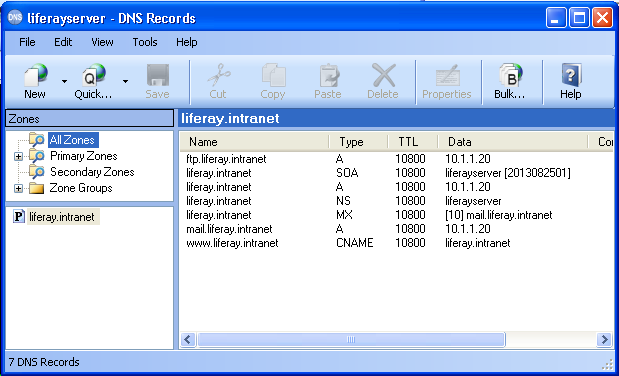Select Zone Groups folder
619x376 pixels.
[81, 188]
